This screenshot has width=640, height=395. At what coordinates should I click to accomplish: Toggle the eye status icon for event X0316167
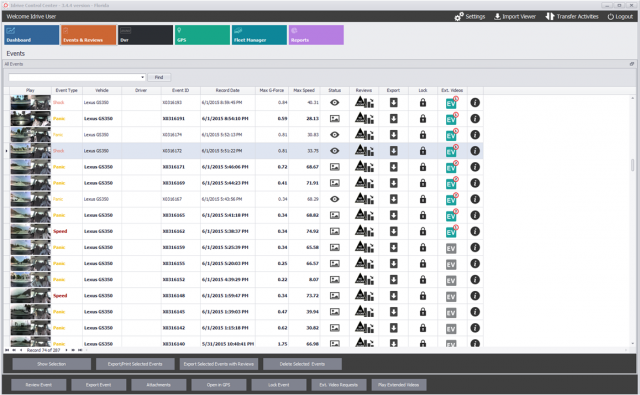tap(335, 199)
